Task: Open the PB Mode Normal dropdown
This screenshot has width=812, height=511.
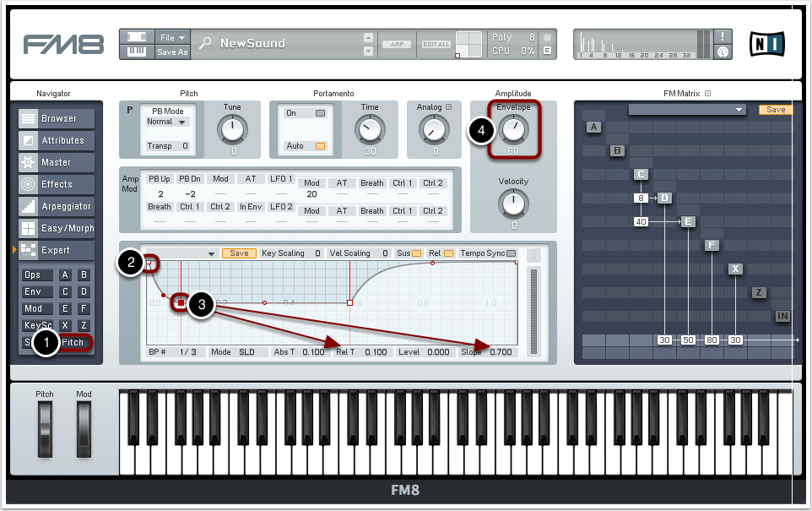Action: (x=167, y=122)
